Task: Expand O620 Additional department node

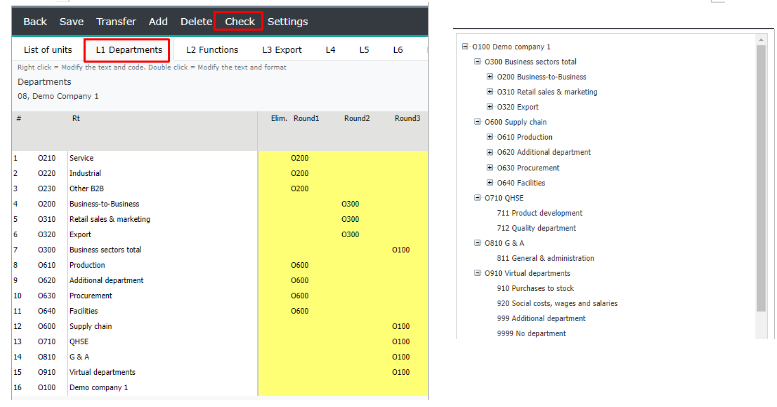Action: [490, 152]
